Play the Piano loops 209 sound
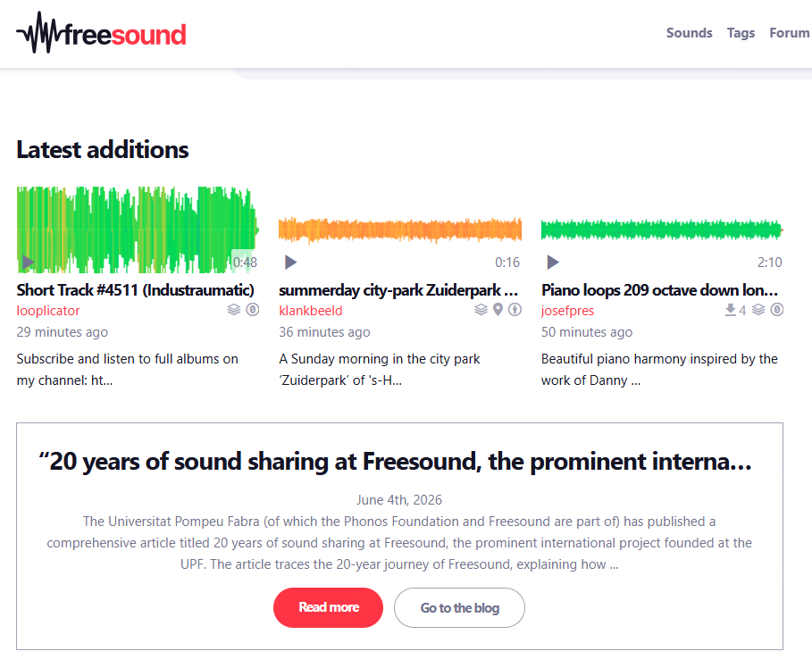The height and width of the screenshot is (668, 812). [553, 262]
